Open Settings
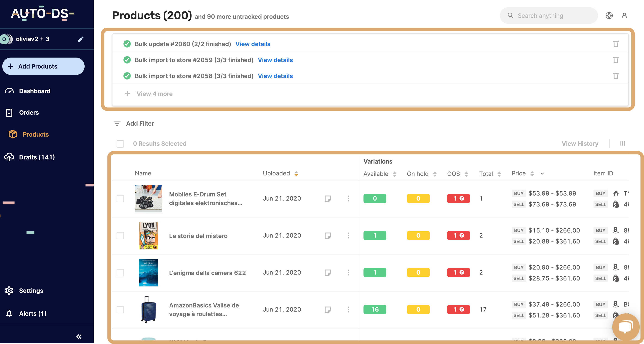The width and height of the screenshot is (644, 344). (24, 291)
